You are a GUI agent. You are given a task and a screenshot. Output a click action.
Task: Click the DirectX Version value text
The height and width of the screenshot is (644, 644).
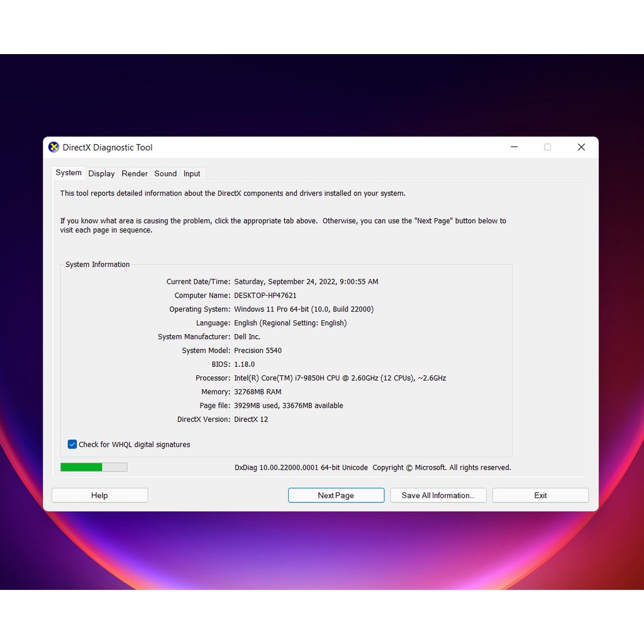251,419
